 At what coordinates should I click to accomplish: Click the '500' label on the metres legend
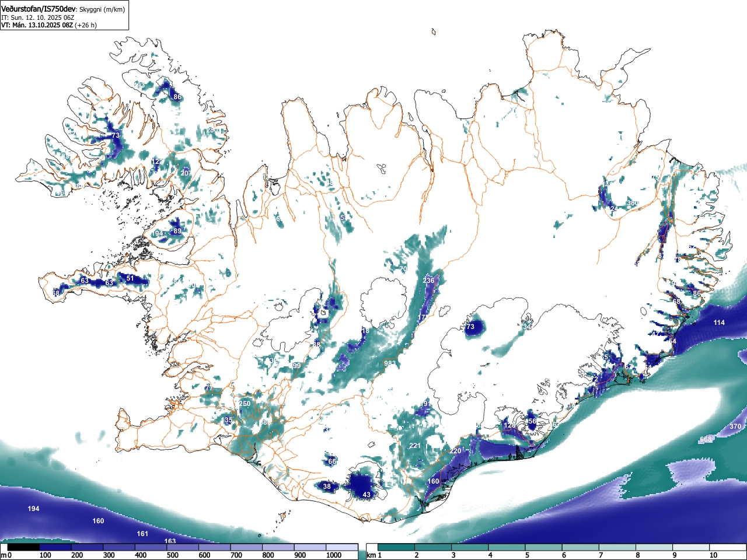click(x=172, y=555)
